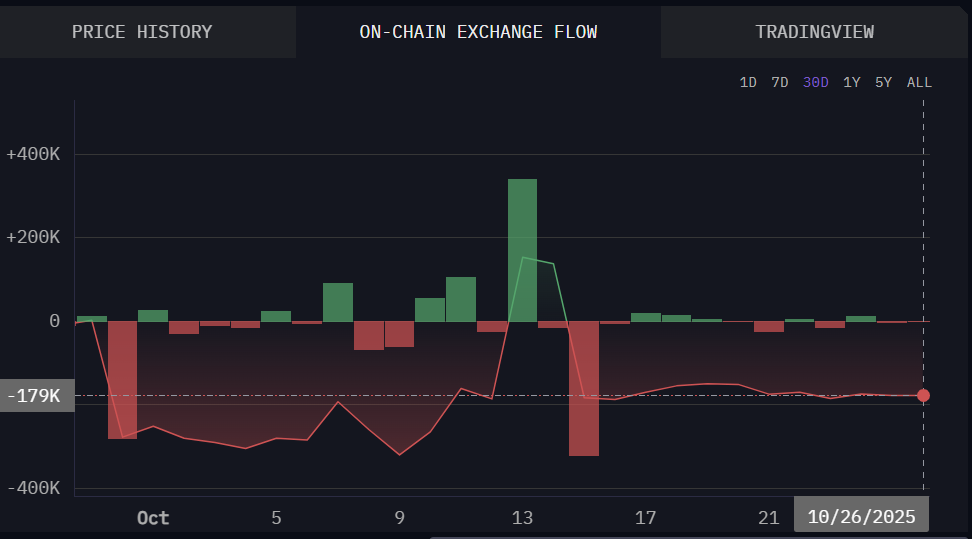
Task: Click the +200K y-axis label
Action: point(33,238)
